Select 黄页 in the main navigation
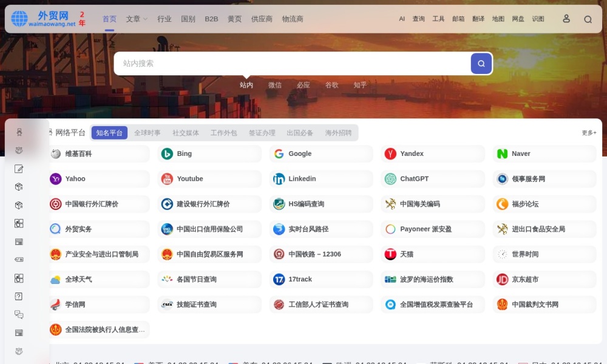The image size is (607, 364). click(x=234, y=19)
